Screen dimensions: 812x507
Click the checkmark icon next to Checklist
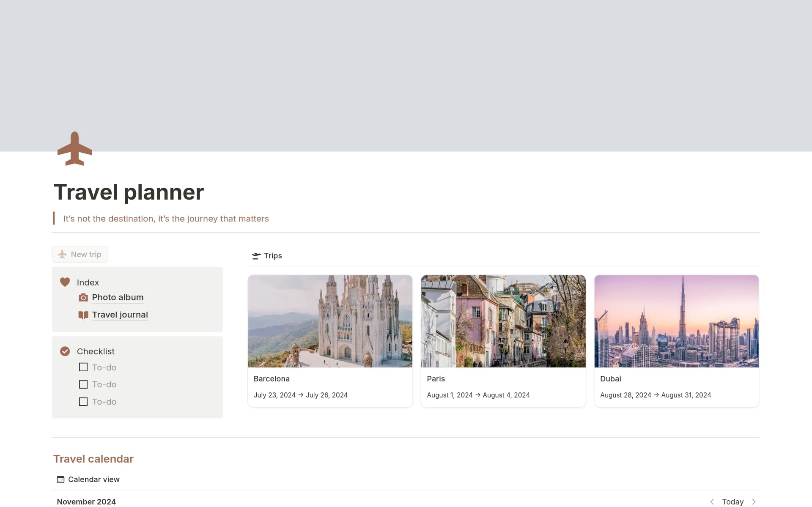[65, 351]
